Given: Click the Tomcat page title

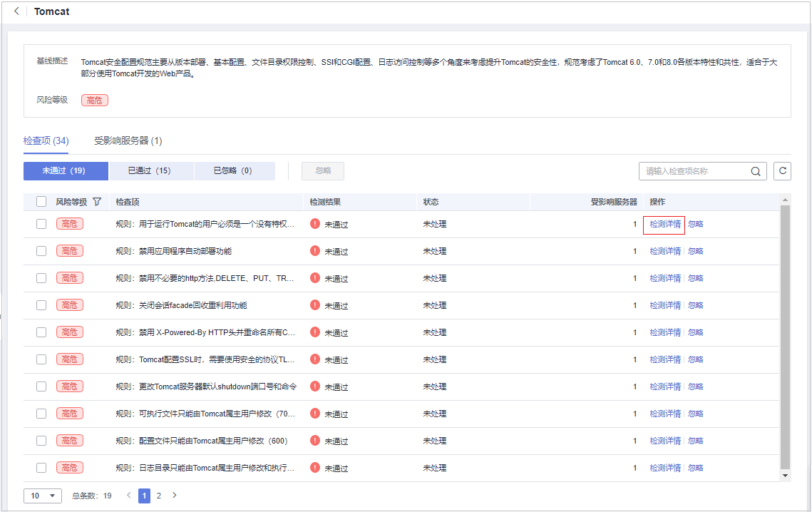Looking at the screenshot, I should click(x=52, y=11).
